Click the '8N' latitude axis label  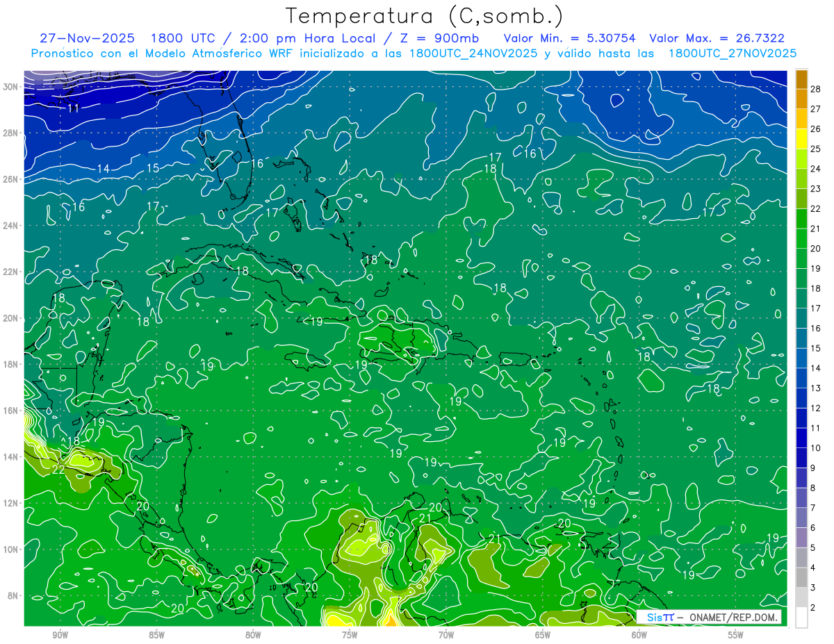click(x=13, y=596)
